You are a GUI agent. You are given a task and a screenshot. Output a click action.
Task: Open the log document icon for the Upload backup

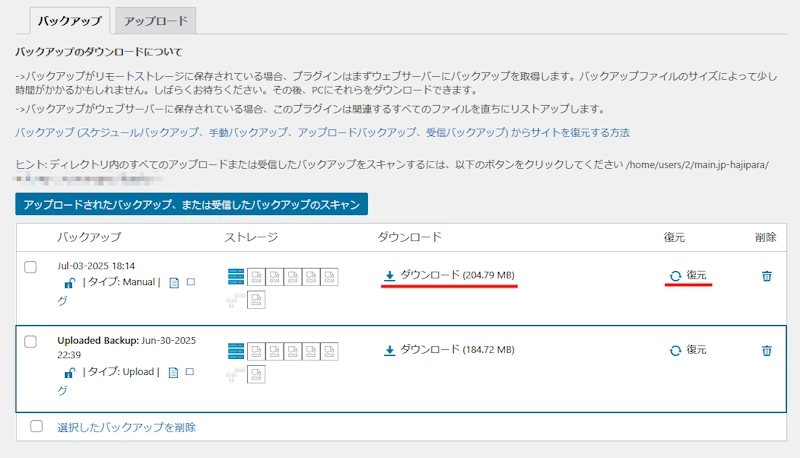pyautogui.click(x=173, y=373)
